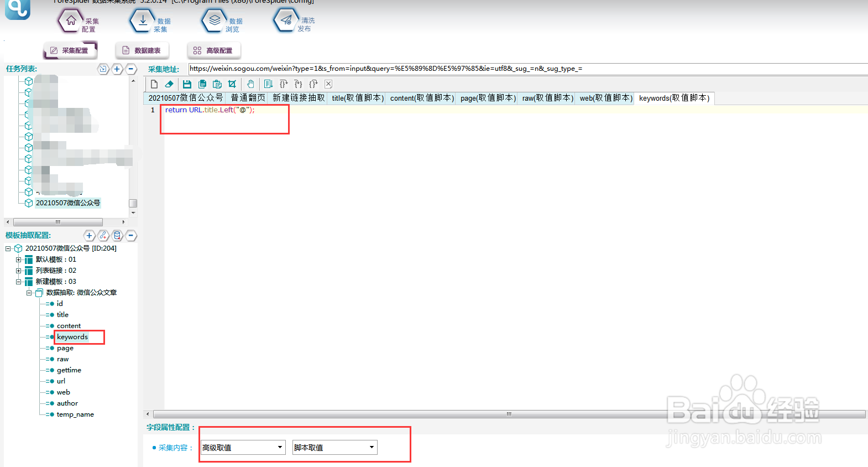
Task: Collapse the 新建模板 : 03 node
Action: pos(19,282)
